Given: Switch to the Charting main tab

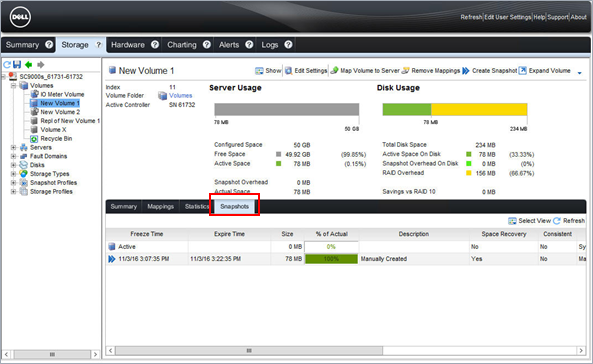Looking at the screenshot, I should 182,45.
